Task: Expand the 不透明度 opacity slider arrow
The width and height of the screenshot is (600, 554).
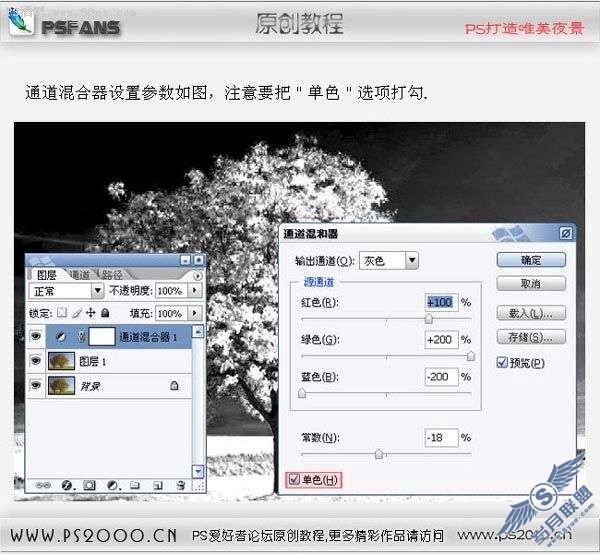Action: coord(195,291)
